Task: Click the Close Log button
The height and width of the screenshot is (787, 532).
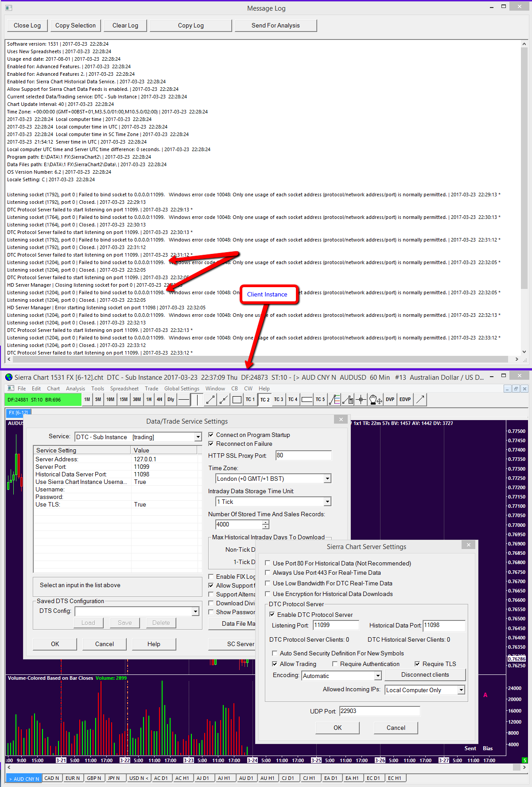Action: tap(27, 26)
